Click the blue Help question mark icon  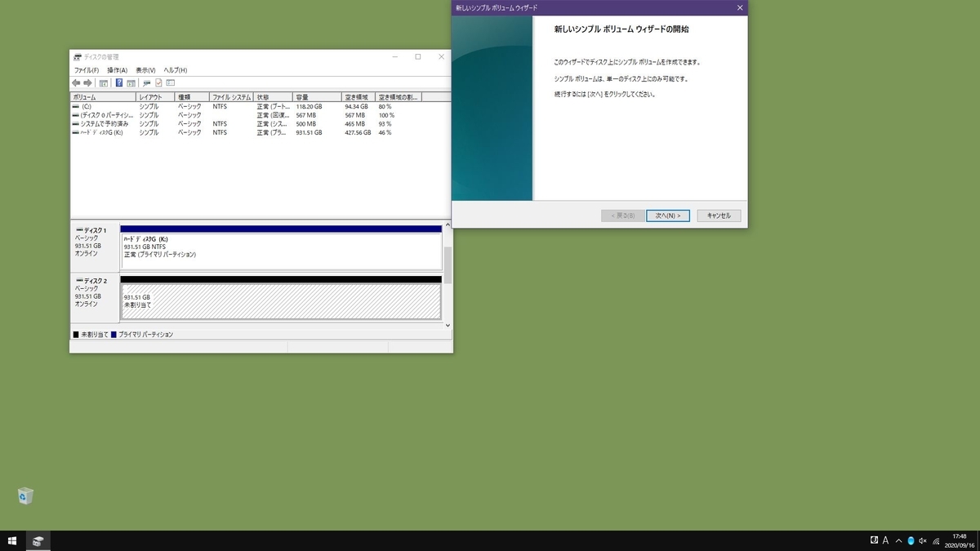click(x=119, y=82)
